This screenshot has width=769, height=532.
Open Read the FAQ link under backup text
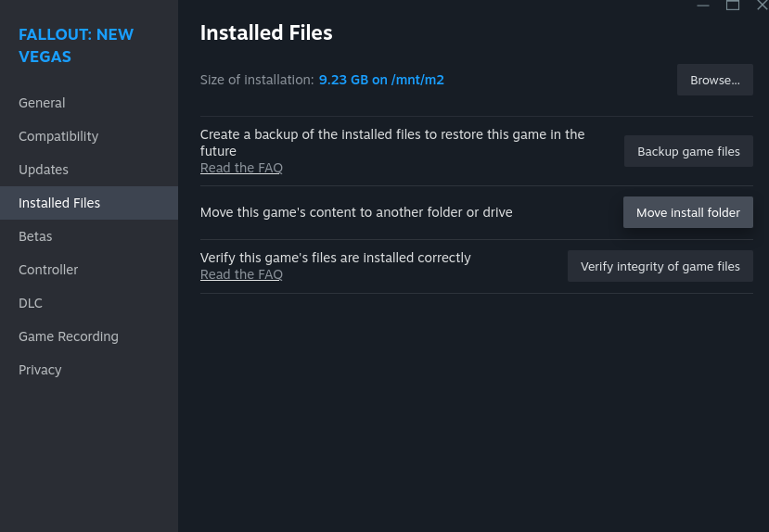[x=241, y=168]
